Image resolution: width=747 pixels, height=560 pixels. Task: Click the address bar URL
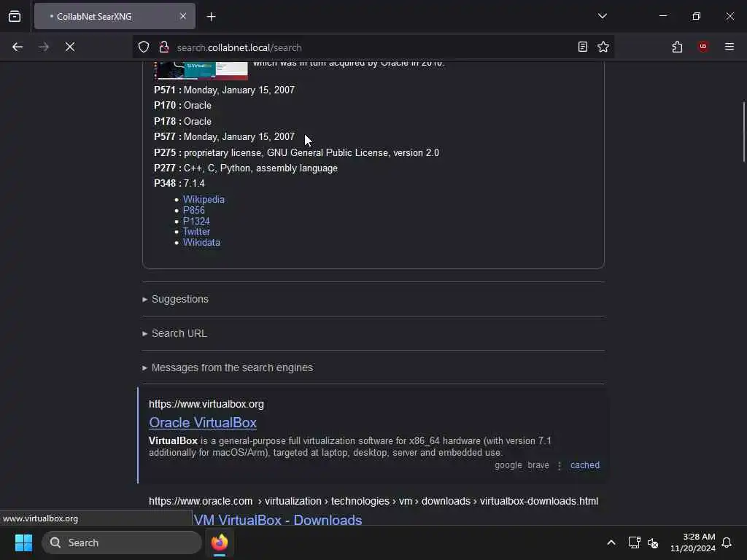pos(239,47)
